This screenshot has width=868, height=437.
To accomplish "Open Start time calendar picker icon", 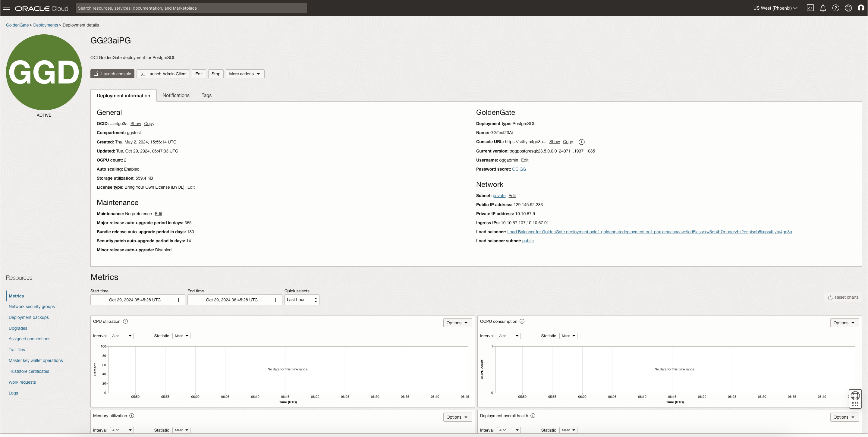I will coord(181,300).
